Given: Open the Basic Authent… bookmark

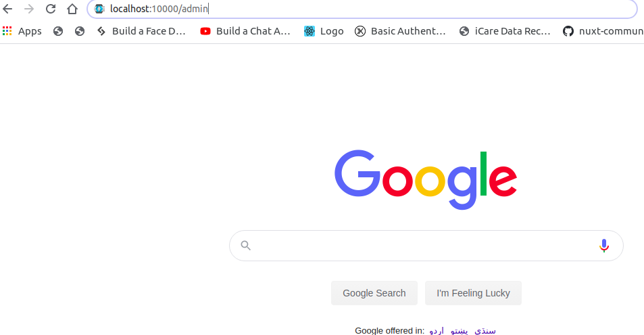Looking at the screenshot, I should [x=400, y=31].
